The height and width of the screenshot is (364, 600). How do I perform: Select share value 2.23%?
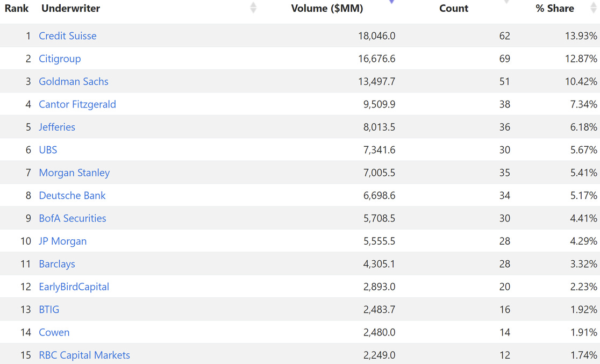click(x=583, y=287)
